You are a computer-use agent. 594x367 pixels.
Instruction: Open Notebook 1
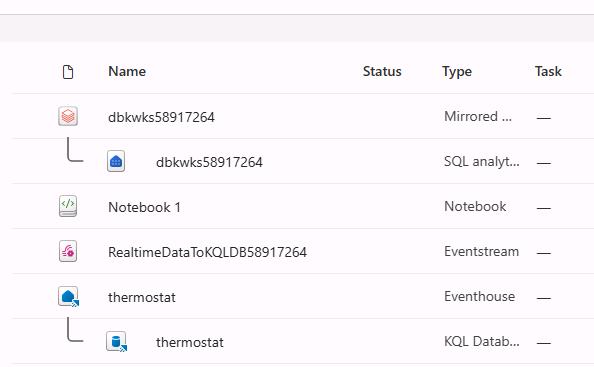(144, 207)
